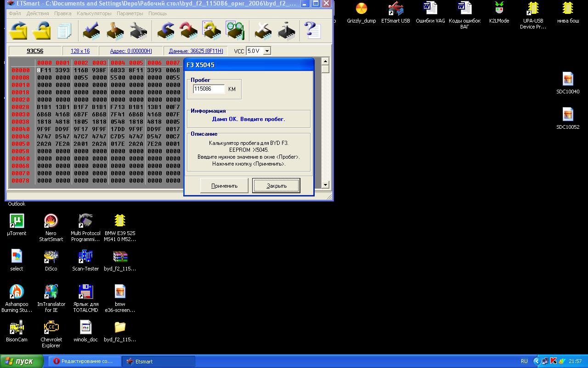Click the copy pages icon in ETSmart toolbar
Viewport: 588px width, 368px height.
pos(65,30)
